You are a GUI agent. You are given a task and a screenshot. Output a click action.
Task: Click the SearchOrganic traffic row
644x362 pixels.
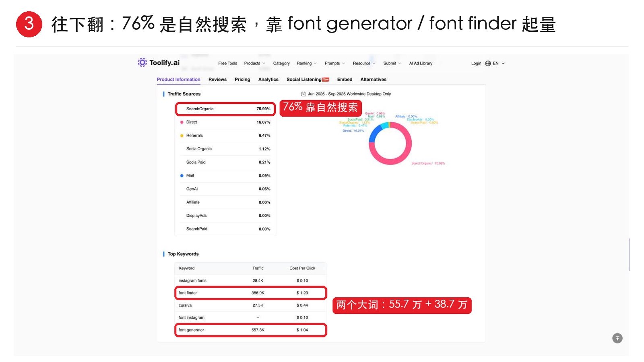click(225, 109)
